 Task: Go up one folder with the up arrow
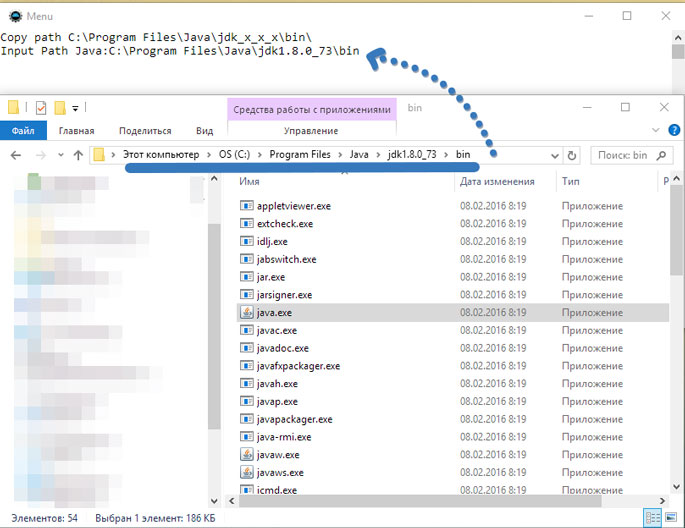78,155
